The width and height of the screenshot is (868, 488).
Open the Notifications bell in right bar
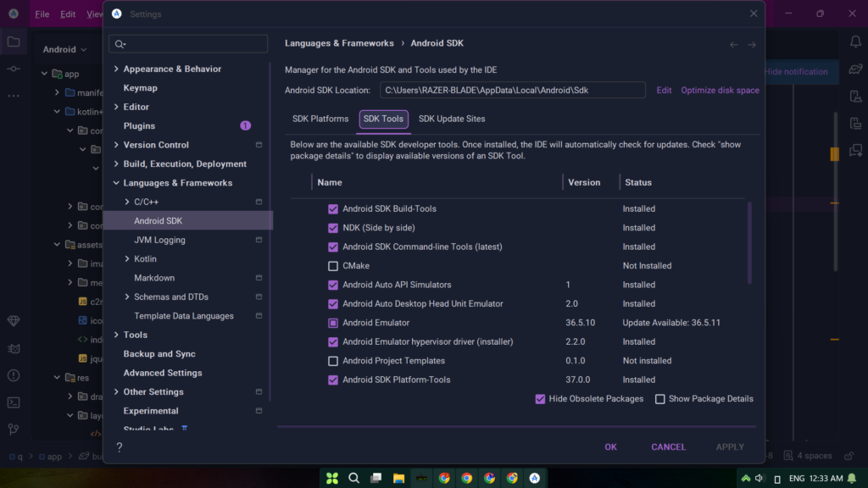855,42
